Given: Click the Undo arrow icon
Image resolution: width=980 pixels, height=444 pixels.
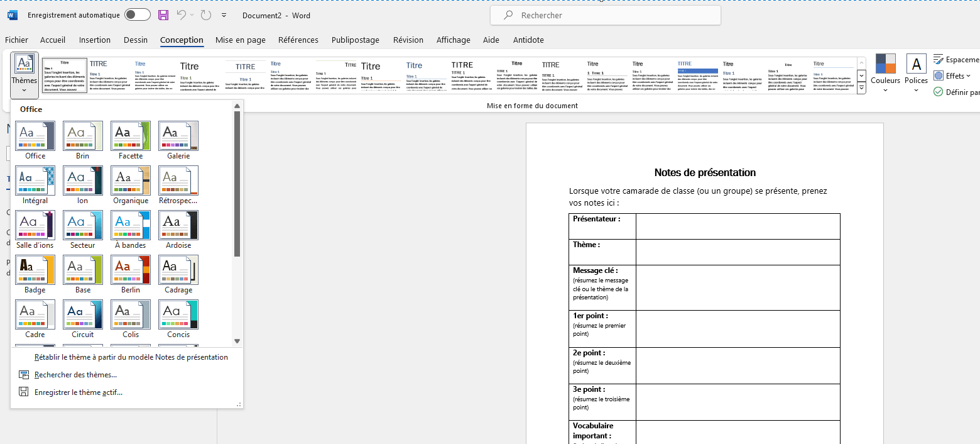Looking at the screenshot, I should (182, 15).
